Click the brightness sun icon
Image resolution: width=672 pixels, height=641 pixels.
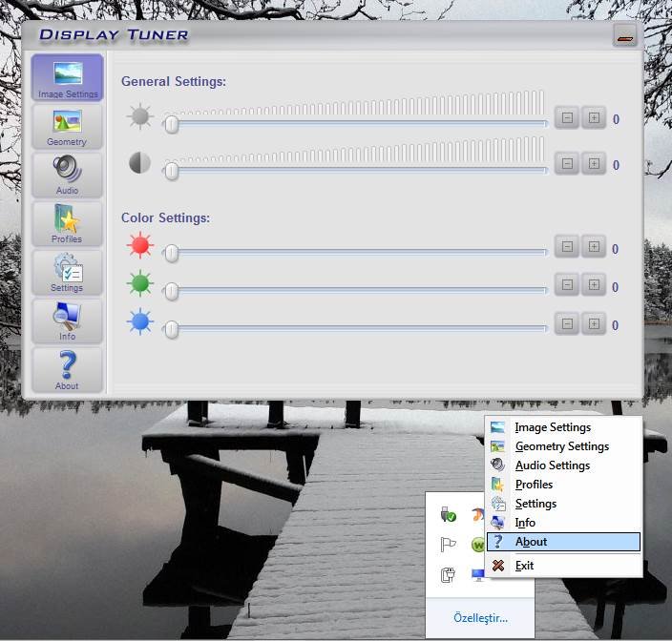click(x=139, y=116)
